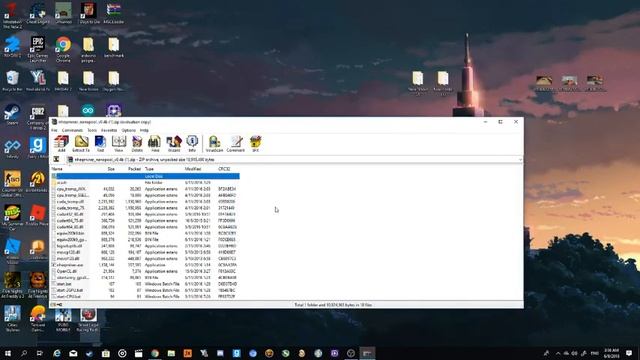
Task: Open the Action Center notifications icon
Action: click(629, 353)
